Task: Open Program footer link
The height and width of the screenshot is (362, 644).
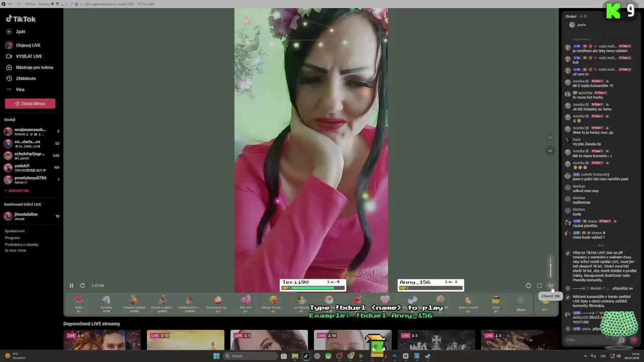Action: [12, 238]
